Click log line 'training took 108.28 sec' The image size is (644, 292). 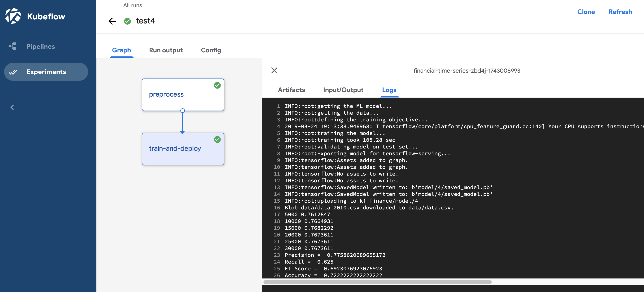(340, 140)
